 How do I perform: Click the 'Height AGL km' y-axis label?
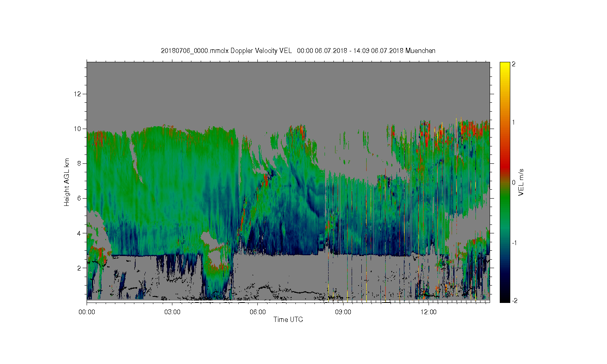point(67,182)
